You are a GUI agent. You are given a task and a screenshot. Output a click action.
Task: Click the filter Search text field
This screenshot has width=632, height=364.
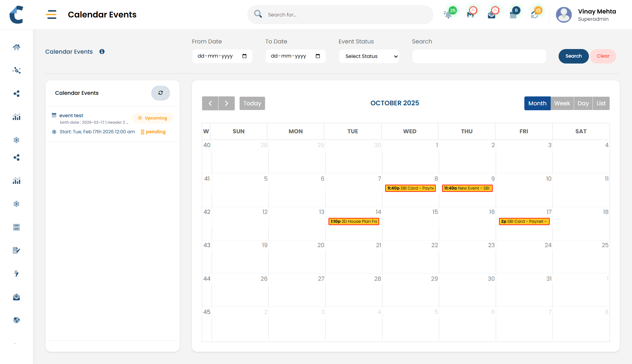(479, 56)
